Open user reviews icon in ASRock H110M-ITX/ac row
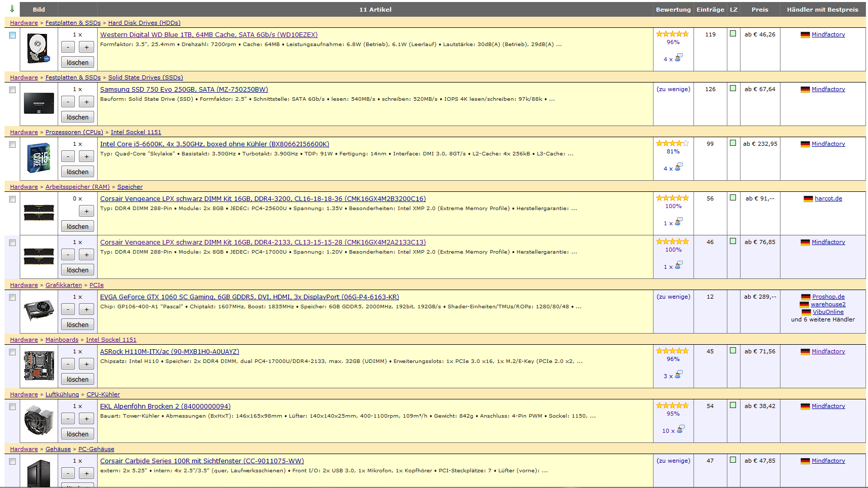This screenshot has height=488, width=868. pos(679,375)
